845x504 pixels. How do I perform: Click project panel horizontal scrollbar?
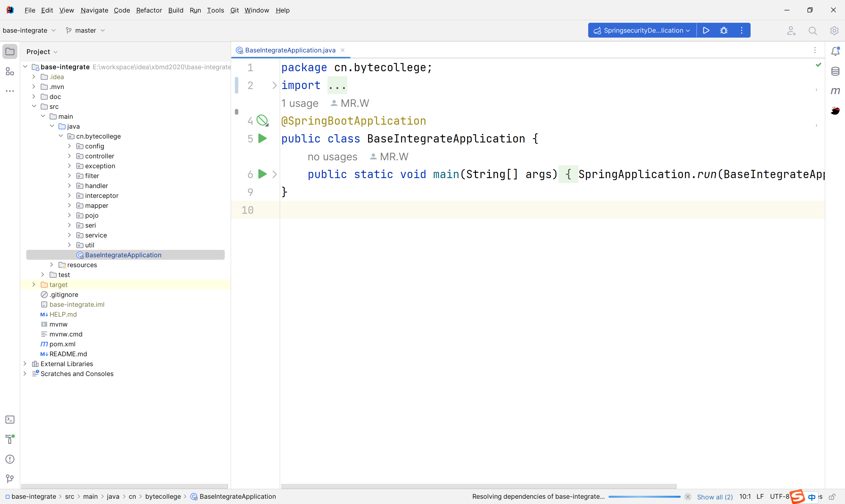124,486
